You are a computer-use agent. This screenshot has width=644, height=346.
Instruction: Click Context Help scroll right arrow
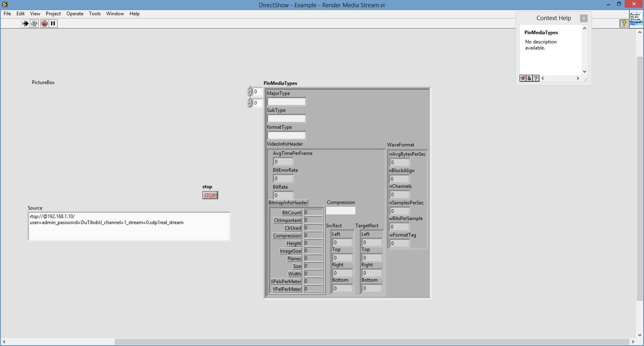click(578, 78)
